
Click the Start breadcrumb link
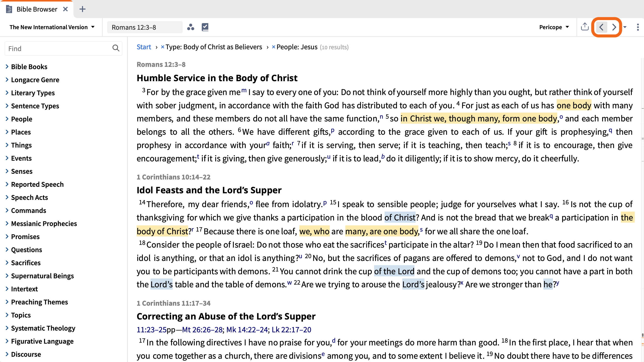click(x=144, y=47)
